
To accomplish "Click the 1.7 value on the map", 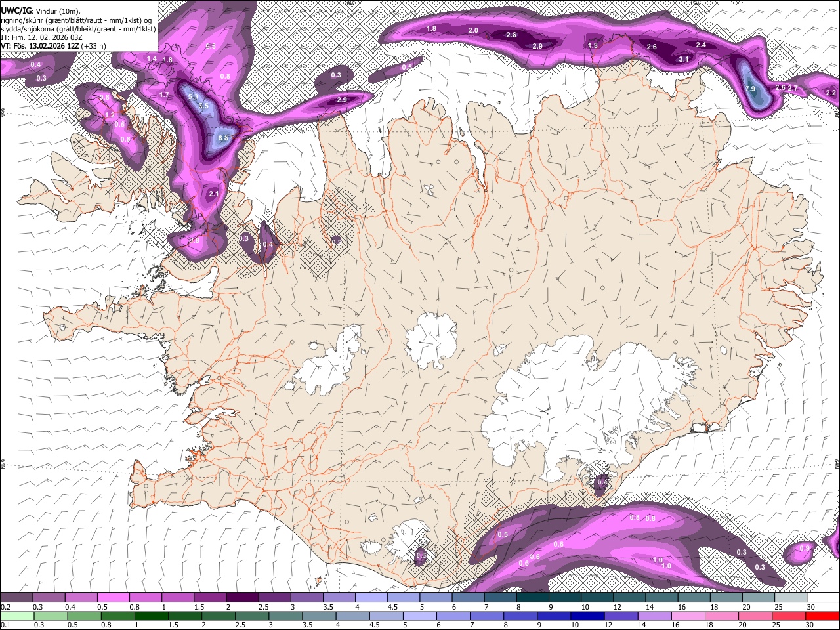I will point(164,95).
